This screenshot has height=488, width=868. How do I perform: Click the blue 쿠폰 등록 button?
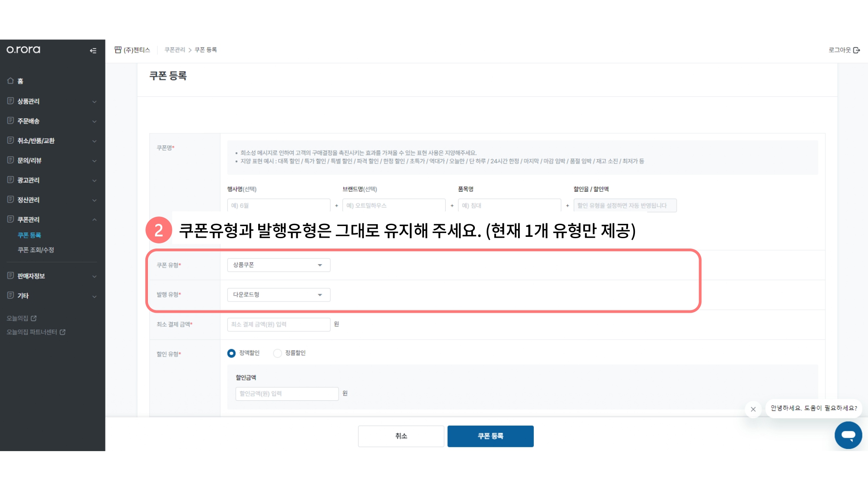490,436
